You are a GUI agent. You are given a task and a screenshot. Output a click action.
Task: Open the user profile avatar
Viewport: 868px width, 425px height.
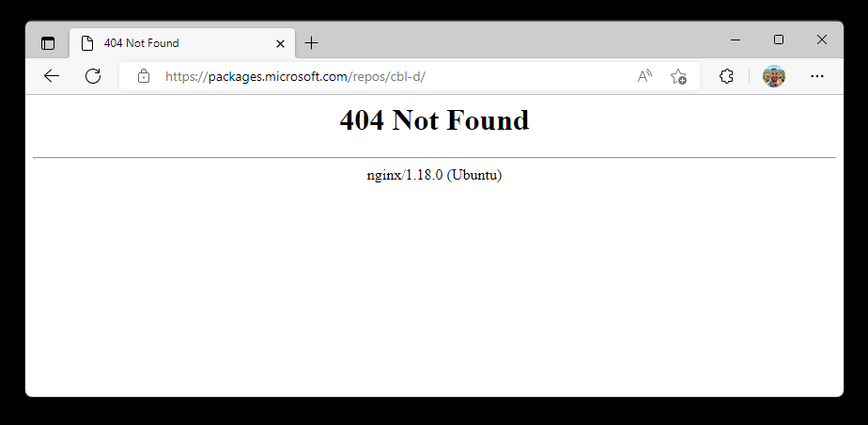773,76
